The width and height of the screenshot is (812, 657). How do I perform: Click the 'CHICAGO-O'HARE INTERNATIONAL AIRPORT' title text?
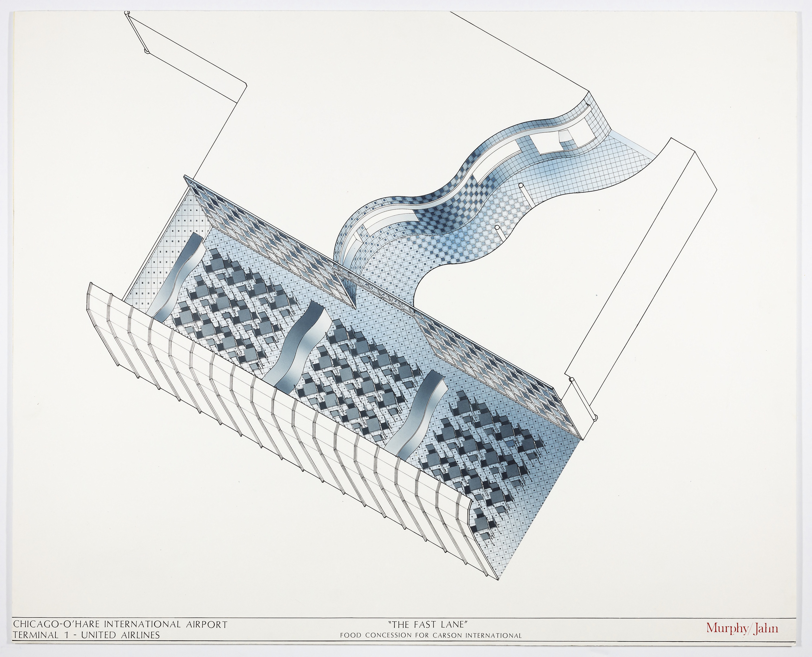pyautogui.click(x=120, y=625)
